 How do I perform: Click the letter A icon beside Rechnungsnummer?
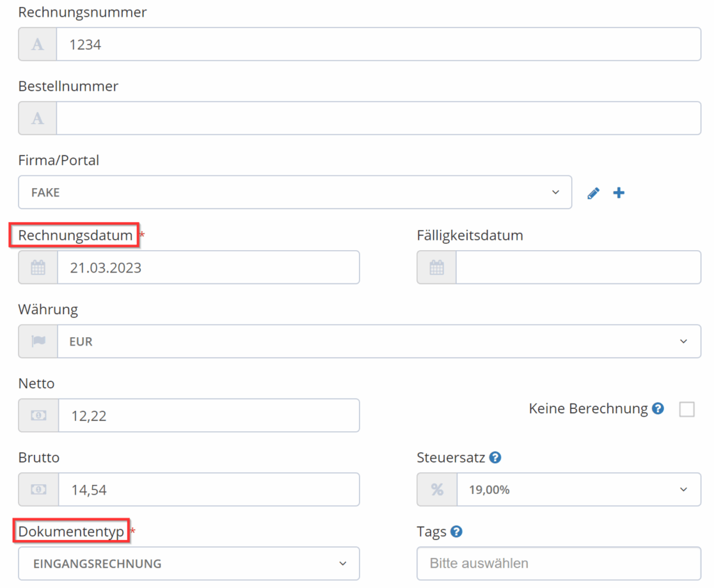[x=38, y=44]
